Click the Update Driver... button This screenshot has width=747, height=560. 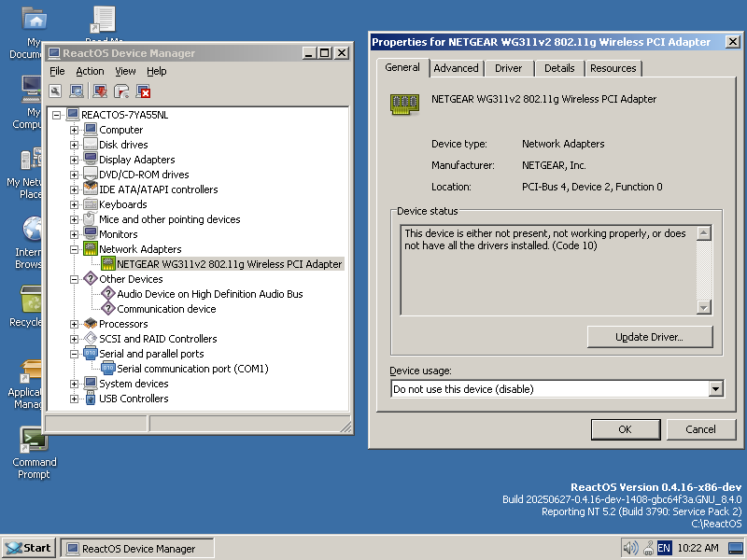tap(650, 337)
